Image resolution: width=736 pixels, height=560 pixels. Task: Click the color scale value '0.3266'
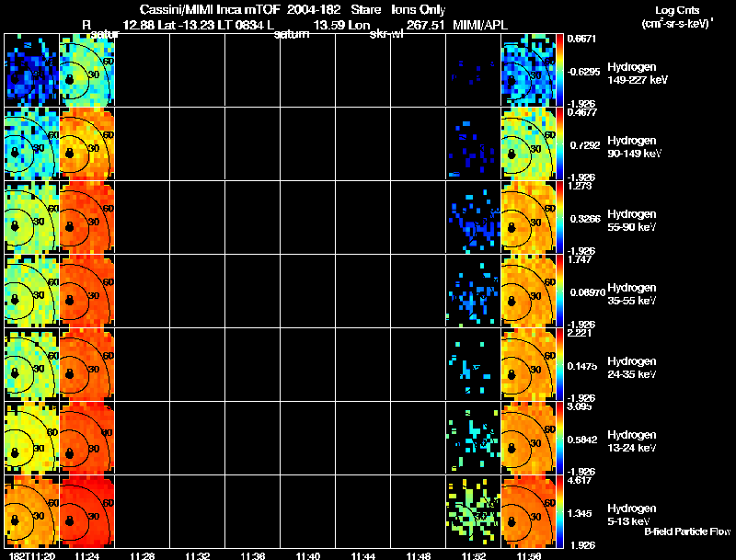[585, 219]
